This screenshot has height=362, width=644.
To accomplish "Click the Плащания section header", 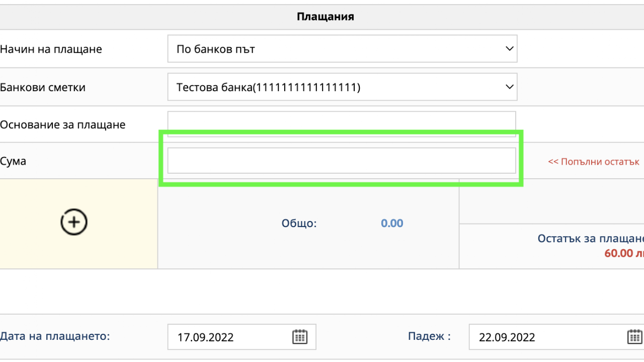I will 326,17.
